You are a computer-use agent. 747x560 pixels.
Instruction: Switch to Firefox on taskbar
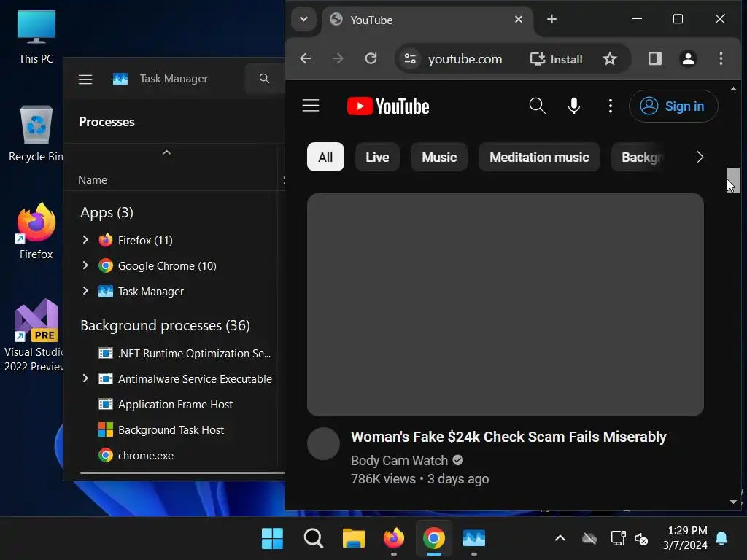[x=393, y=539]
